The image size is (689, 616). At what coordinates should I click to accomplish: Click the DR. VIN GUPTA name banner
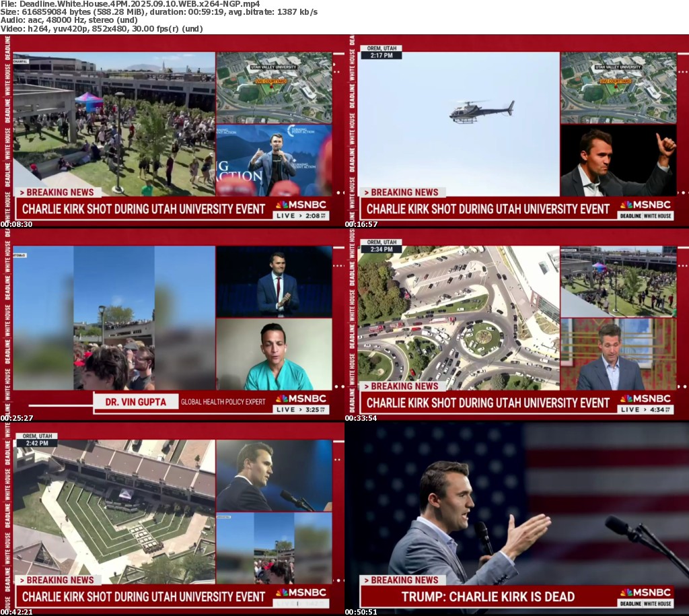click(136, 403)
